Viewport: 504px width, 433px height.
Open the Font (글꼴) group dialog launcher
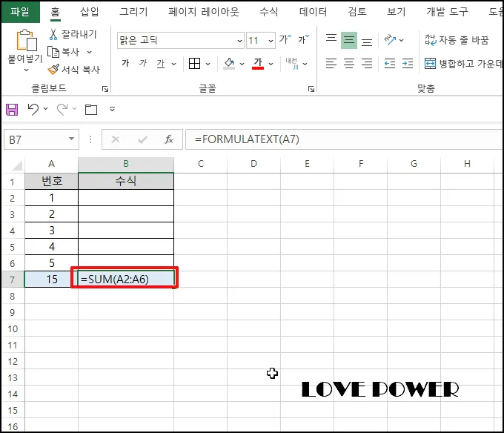pyautogui.click(x=311, y=89)
